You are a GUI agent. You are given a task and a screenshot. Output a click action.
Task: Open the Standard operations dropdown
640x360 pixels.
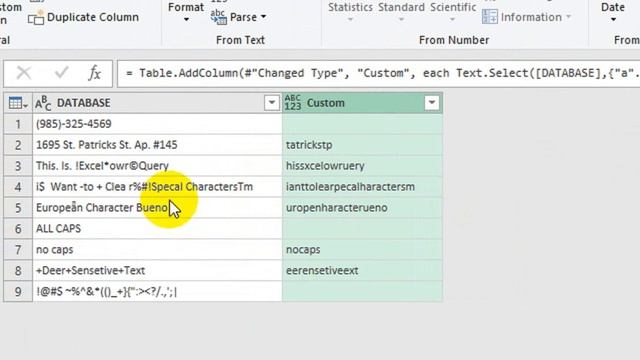401,11
